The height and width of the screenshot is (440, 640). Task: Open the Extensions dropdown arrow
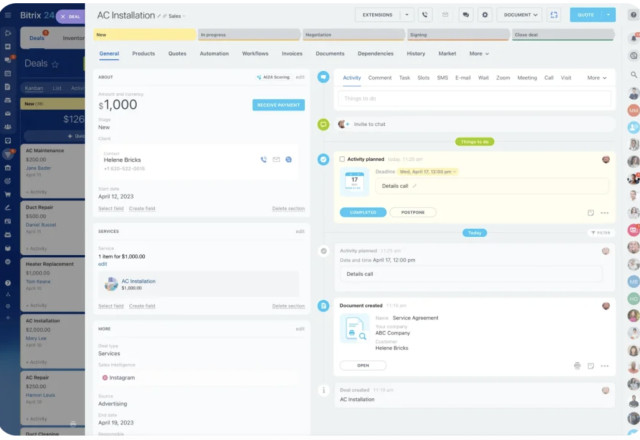tap(406, 15)
